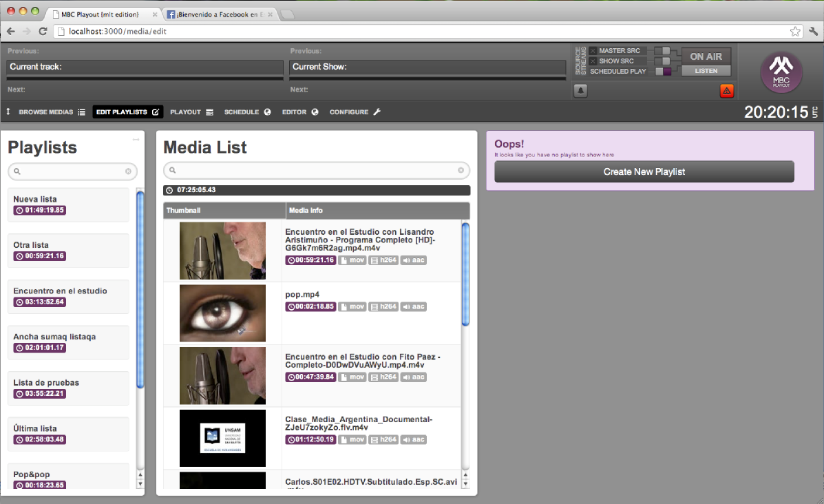Select the Pop&pop playlist

(68, 476)
